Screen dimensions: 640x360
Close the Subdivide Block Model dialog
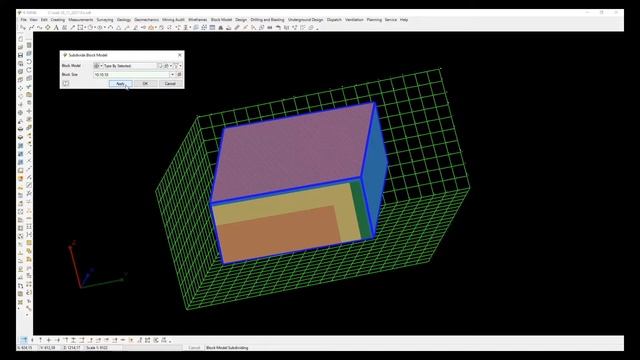coord(180,55)
